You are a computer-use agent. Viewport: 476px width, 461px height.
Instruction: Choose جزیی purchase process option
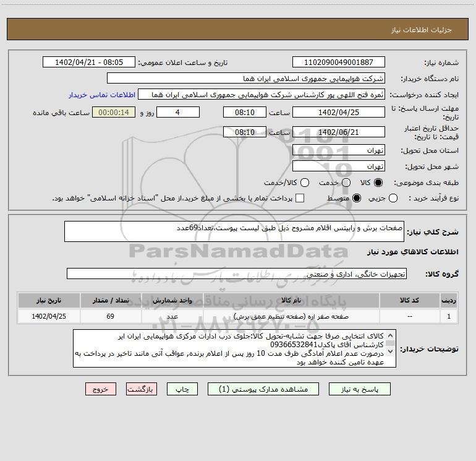click(x=393, y=198)
